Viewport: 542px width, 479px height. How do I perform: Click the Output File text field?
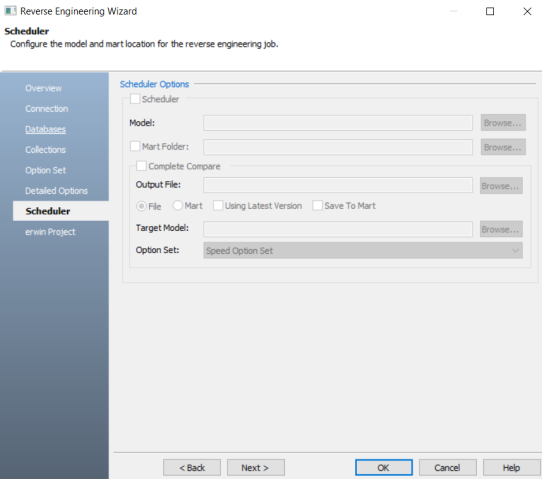[x=338, y=185]
